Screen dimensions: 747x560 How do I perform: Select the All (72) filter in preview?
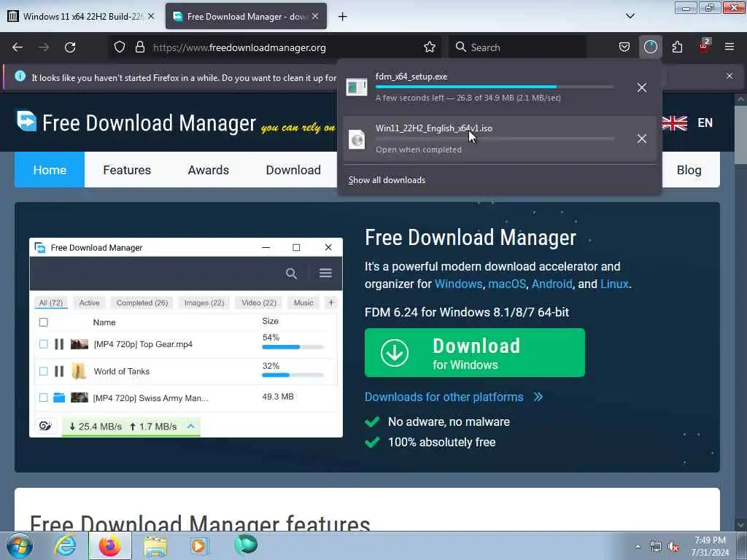[50, 303]
